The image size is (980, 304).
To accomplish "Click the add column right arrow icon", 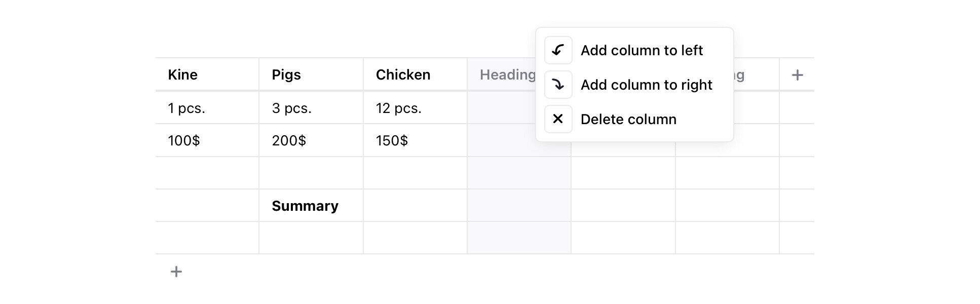I will [x=558, y=85].
